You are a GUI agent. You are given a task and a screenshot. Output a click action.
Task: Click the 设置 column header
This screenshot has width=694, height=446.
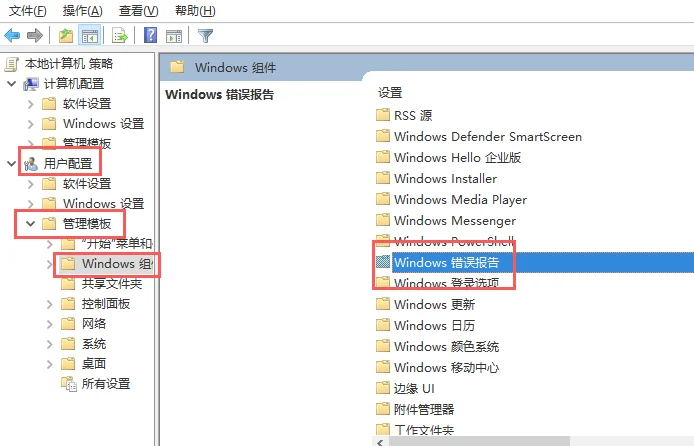coord(390,93)
